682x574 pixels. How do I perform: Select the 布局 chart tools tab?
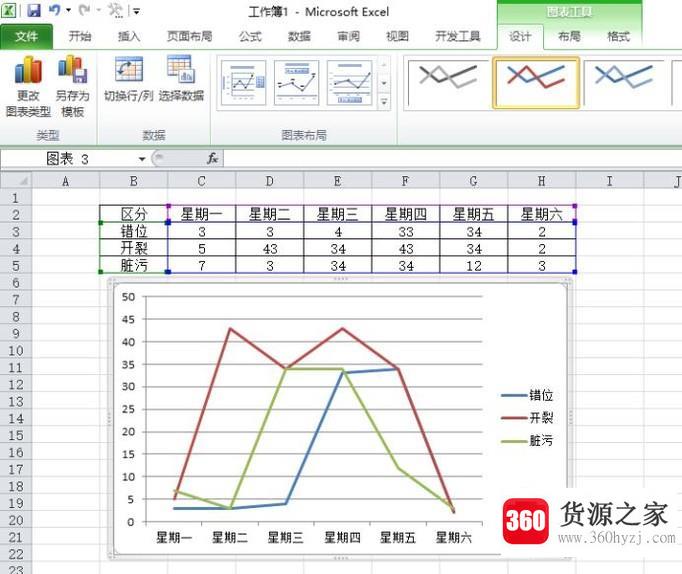pos(569,36)
